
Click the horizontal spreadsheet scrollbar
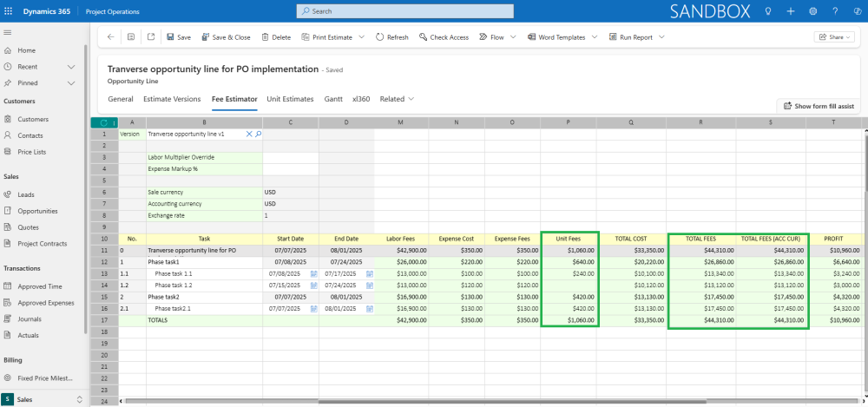click(x=493, y=400)
